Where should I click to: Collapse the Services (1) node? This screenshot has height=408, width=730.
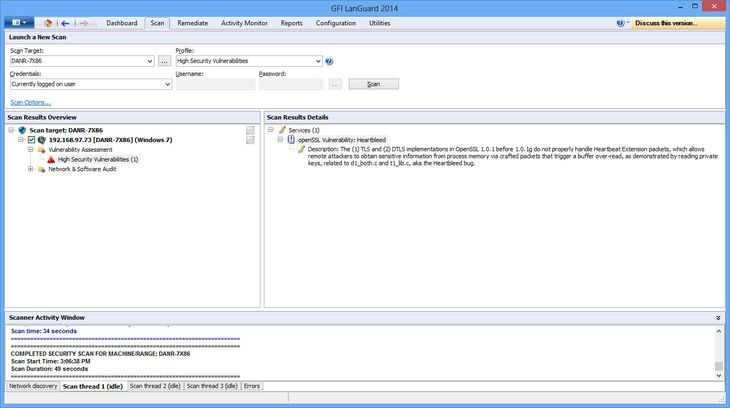270,130
